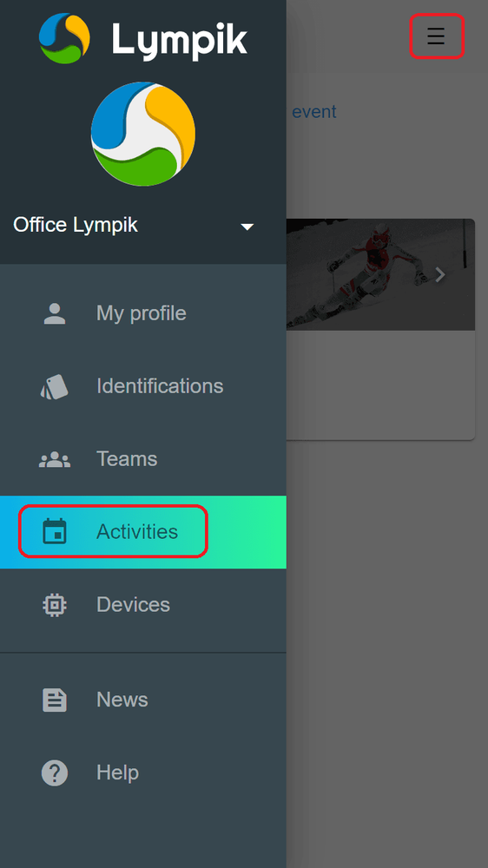Open the My profile menu item
The height and width of the screenshot is (868, 488).
pyautogui.click(x=143, y=313)
